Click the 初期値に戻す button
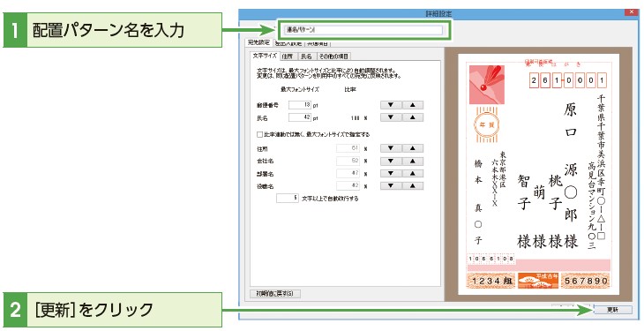Image resolution: width=644 pixels, height=331 pixels. [275, 294]
